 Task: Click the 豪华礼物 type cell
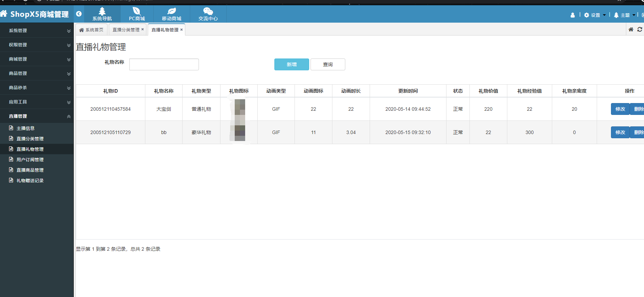[201, 132]
